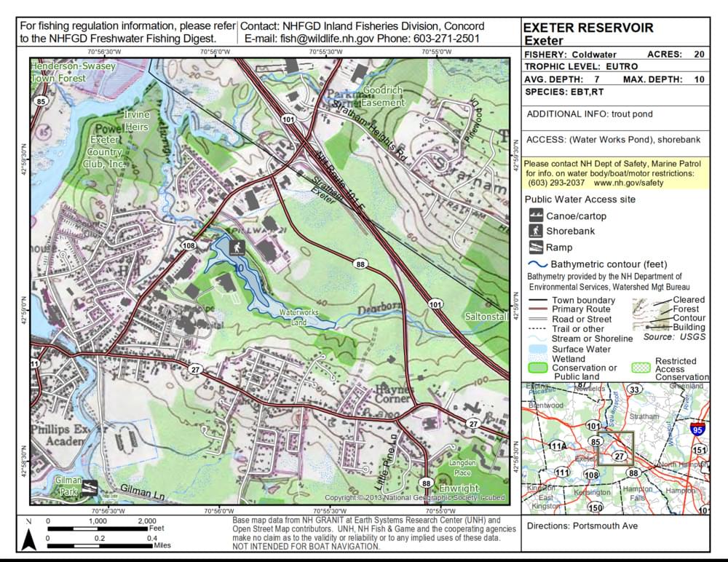Click the 'Directions: Portsmouth Ave' text
Screen dimensions: 728x562
(x=582, y=526)
